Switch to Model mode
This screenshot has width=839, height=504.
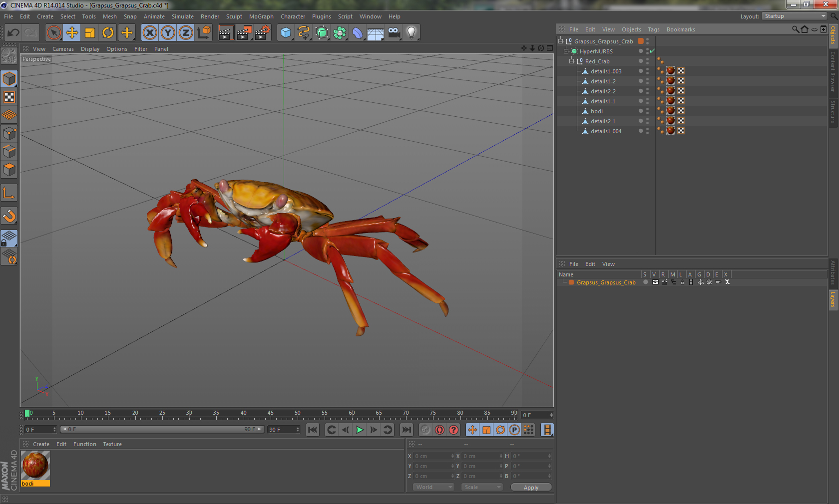click(x=9, y=79)
